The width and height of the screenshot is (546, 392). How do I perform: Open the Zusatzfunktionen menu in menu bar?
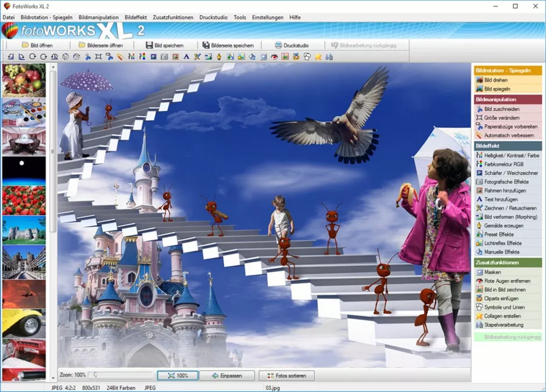(173, 17)
